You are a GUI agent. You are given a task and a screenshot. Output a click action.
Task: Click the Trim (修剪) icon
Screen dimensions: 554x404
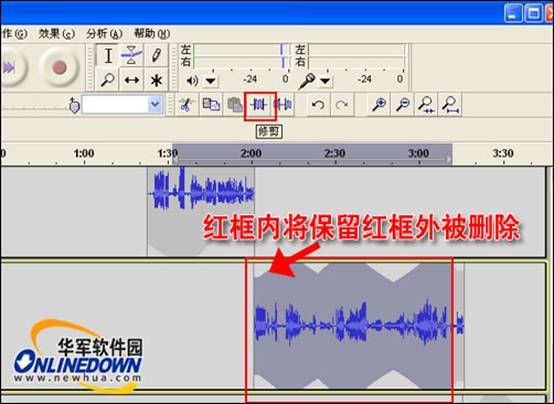tap(259, 105)
